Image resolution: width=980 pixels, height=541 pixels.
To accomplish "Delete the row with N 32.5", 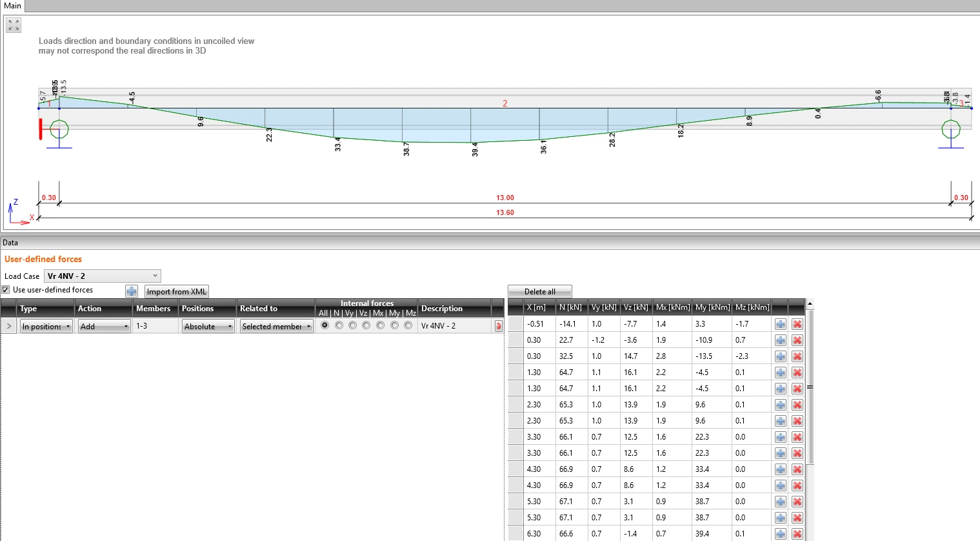I will pyautogui.click(x=797, y=356).
